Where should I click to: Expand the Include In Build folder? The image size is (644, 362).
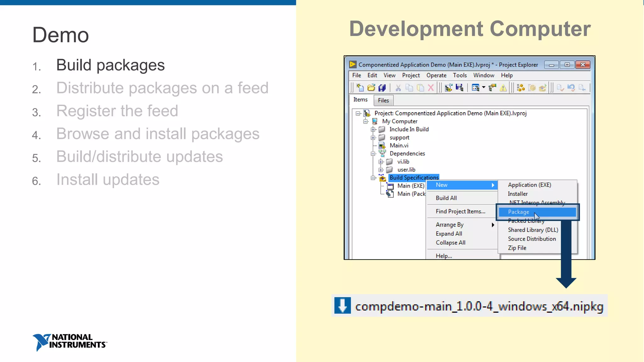click(x=373, y=129)
